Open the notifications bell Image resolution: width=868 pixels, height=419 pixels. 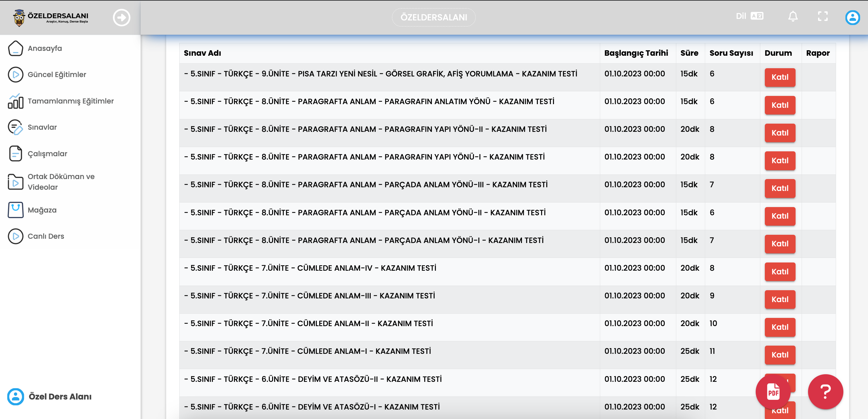[793, 16]
